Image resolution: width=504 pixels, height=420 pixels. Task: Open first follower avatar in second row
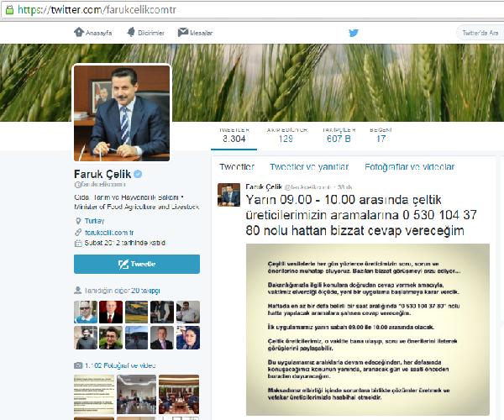(x=86, y=338)
